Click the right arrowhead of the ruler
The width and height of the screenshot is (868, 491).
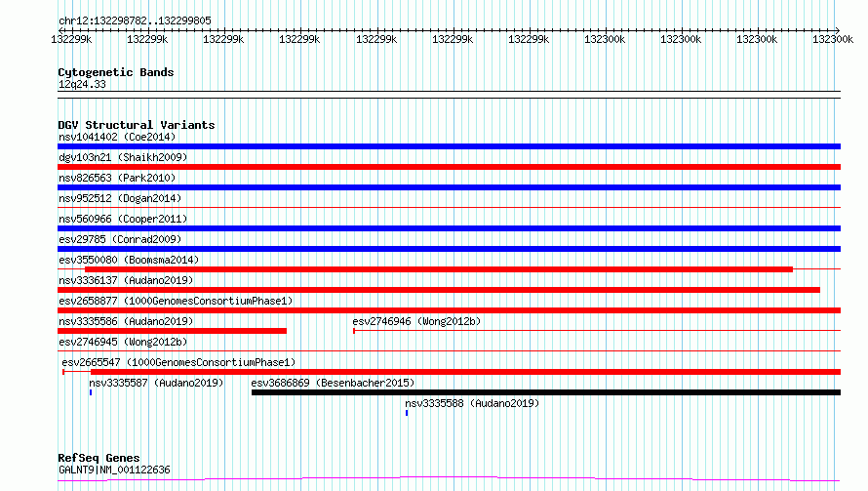click(x=838, y=30)
